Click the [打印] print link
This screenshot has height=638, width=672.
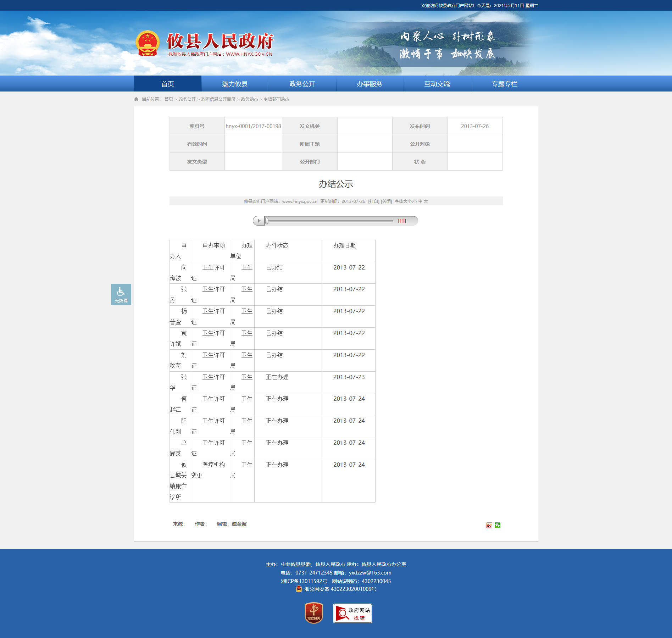[x=373, y=201]
